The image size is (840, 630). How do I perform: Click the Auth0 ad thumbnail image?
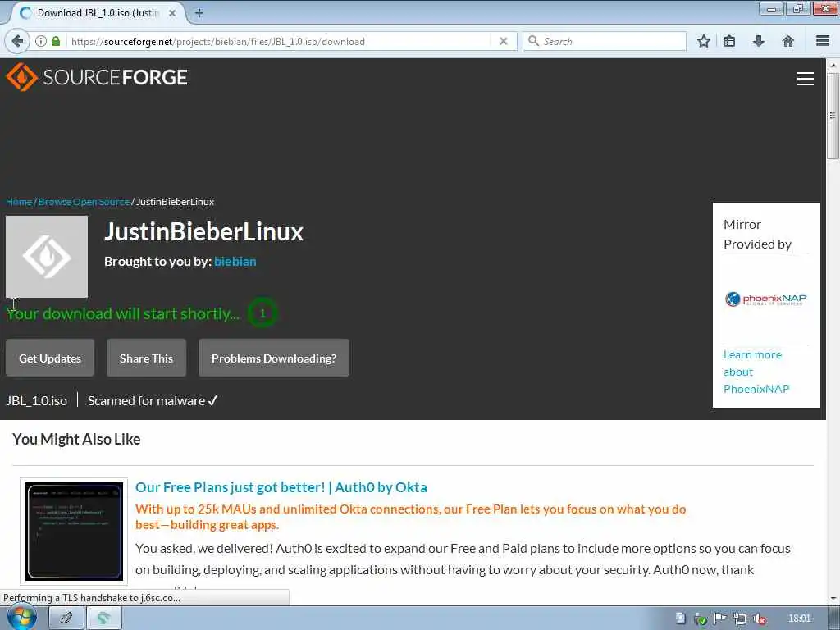(74, 532)
